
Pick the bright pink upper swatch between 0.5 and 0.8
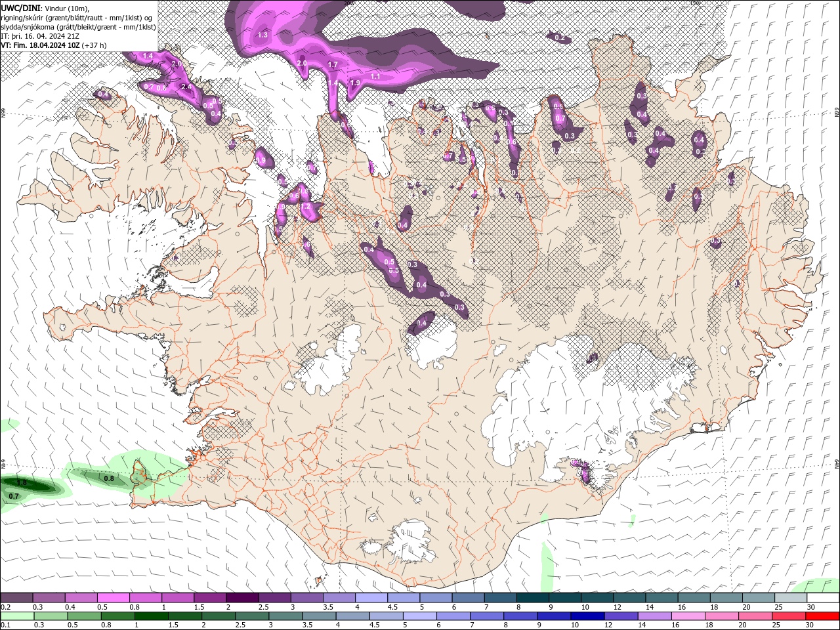[113, 598]
